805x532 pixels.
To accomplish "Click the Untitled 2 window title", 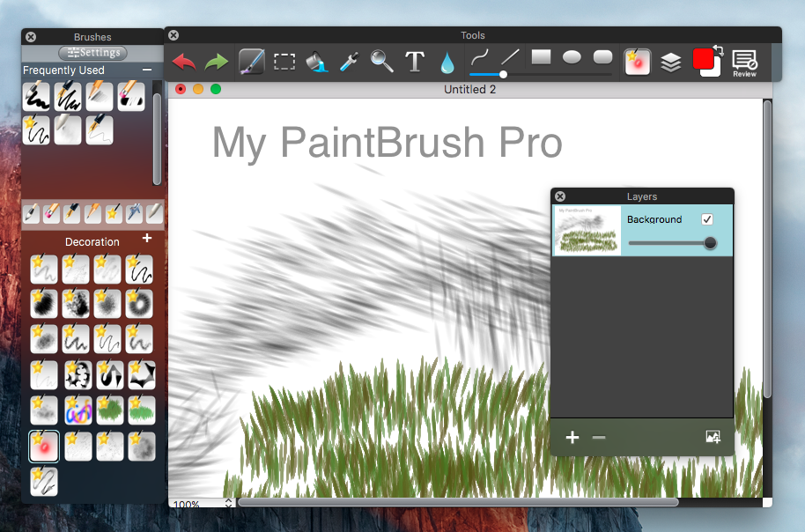I will (469, 89).
